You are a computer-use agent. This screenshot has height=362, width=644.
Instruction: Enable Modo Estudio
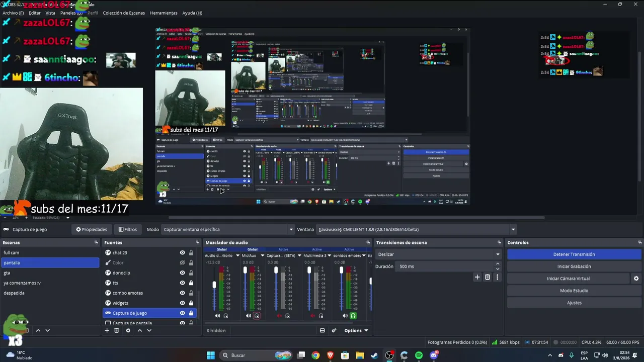click(x=574, y=291)
